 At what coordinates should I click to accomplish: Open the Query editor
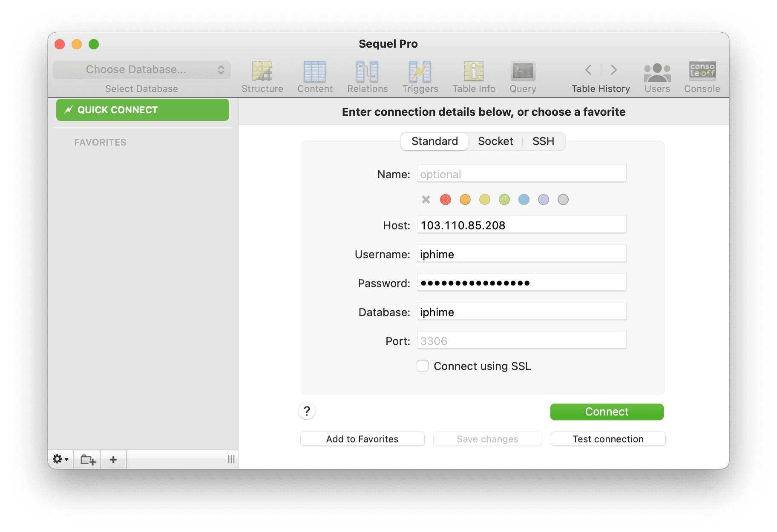point(522,77)
